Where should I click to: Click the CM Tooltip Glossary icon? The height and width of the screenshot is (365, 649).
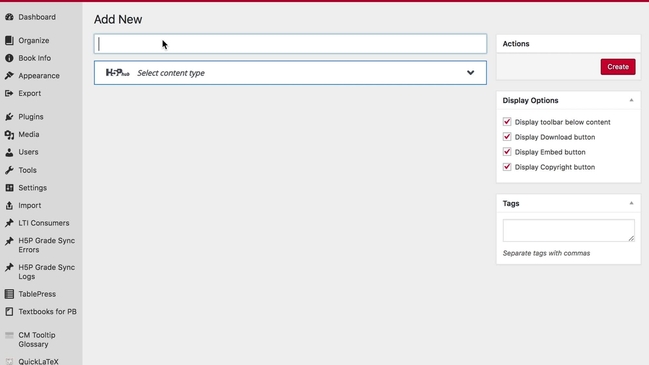(9, 335)
